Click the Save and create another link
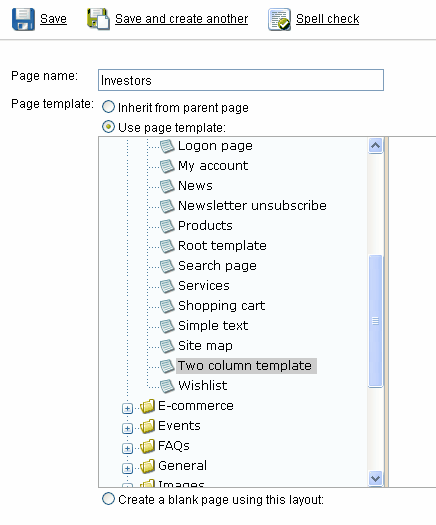Screen dimensions: 436x525 (181, 19)
